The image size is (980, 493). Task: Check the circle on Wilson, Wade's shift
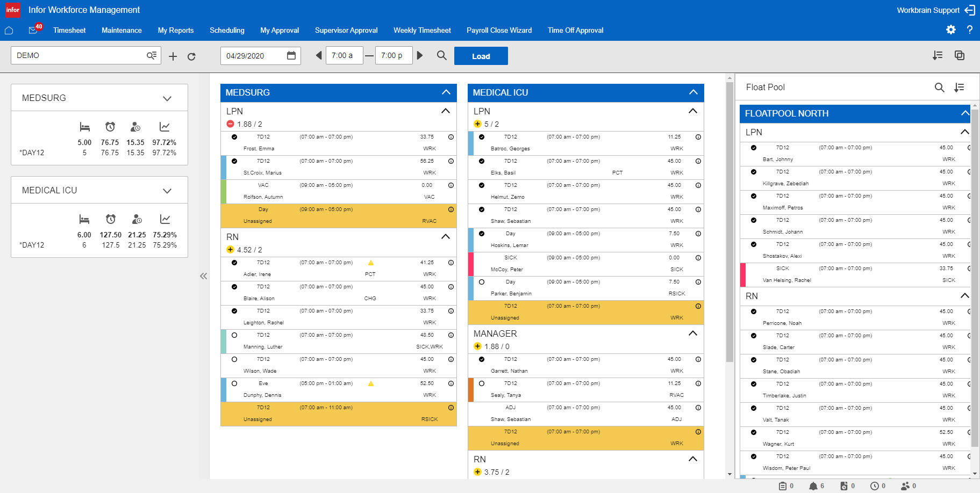click(234, 359)
